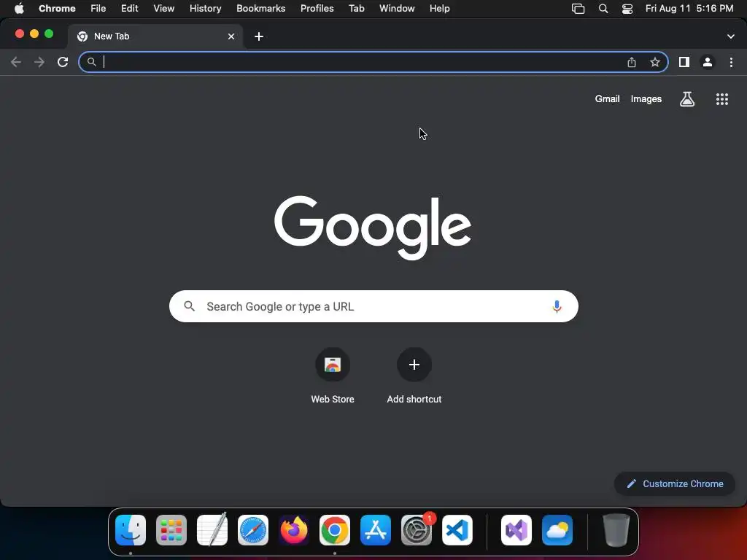Click the Customize Chrome button
The image size is (747, 560).
[x=675, y=484]
